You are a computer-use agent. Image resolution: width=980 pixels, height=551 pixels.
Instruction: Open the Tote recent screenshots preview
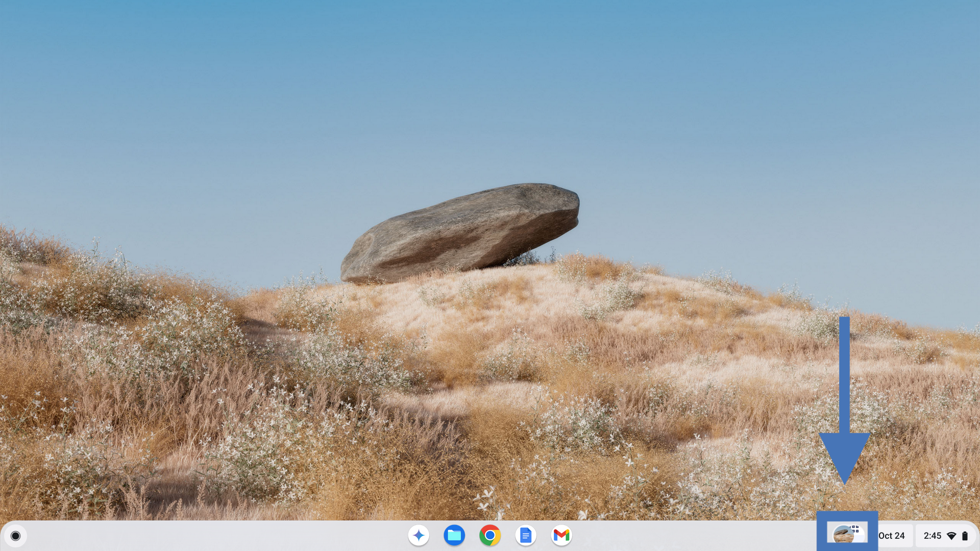pos(847,534)
